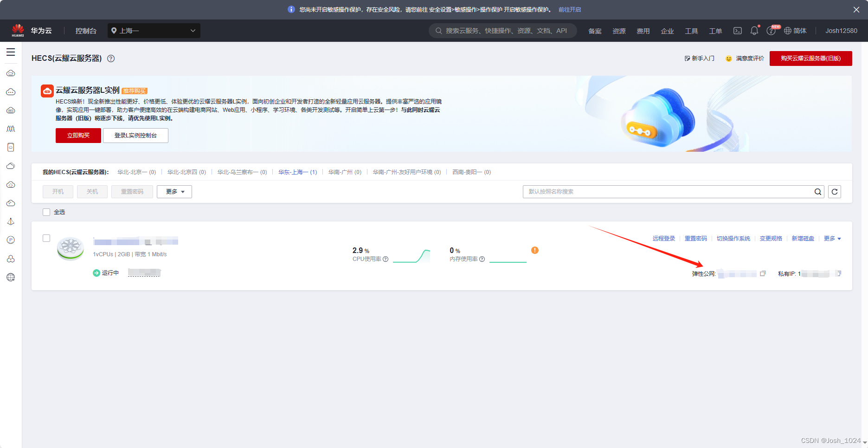Open the 工单 menu in the top bar
The width and height of the screenshot is (868, 448).
(x=715, y=31)
